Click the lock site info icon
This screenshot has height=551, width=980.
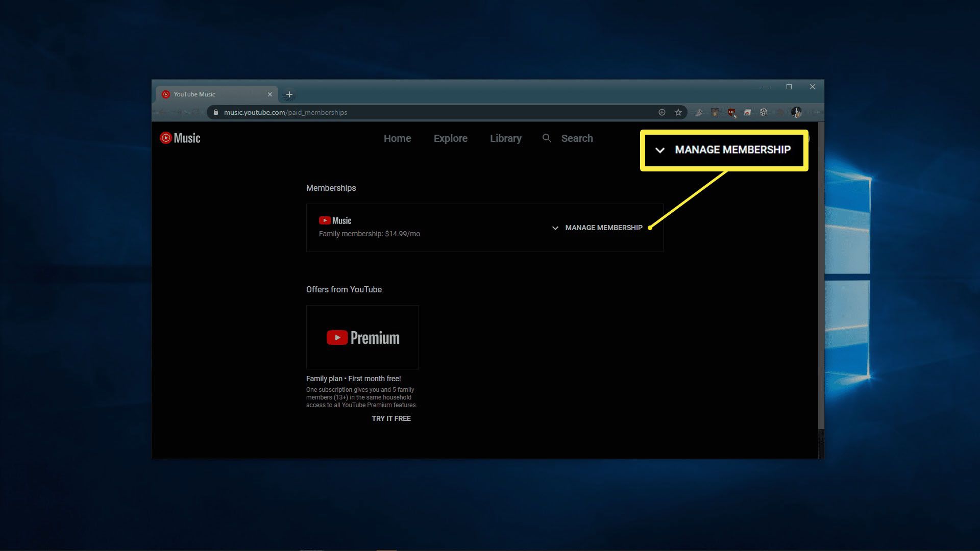[x=215, y=112]
